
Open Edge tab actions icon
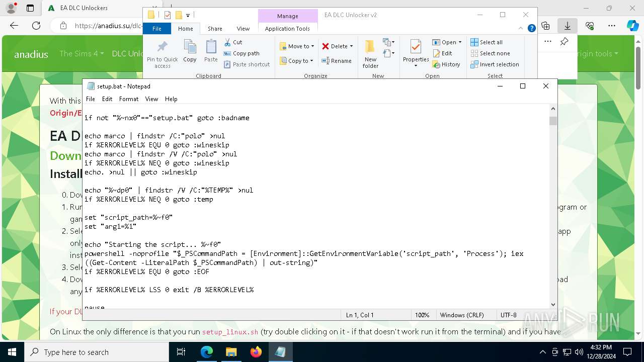pos(30,8)
